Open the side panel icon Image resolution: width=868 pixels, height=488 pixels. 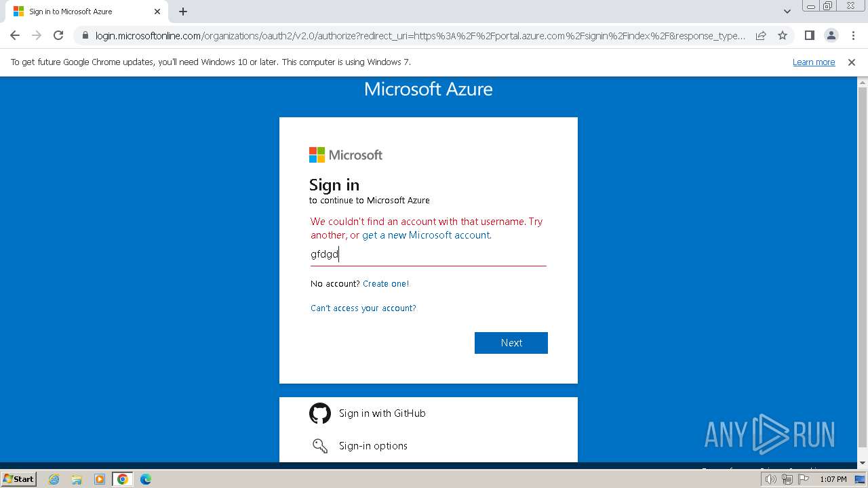click(809, 35)
